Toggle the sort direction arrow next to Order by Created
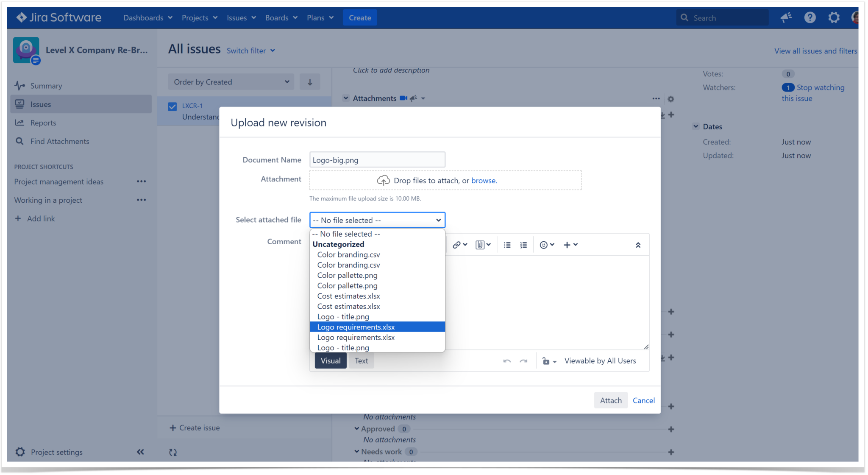 point(310,81)
